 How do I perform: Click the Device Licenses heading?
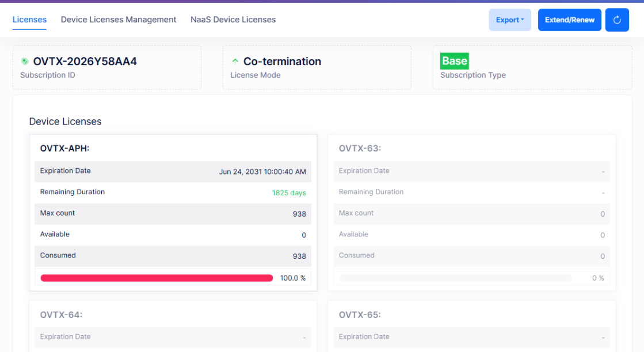coord(65,122)
